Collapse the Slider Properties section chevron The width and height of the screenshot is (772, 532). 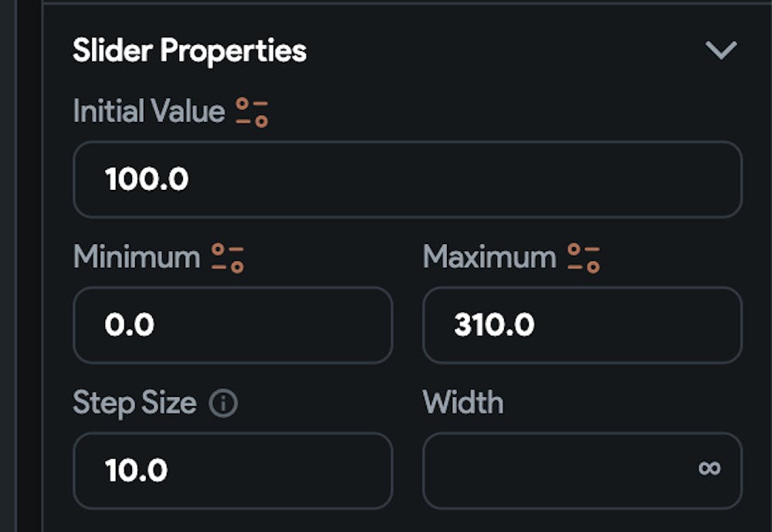[721, 51]
